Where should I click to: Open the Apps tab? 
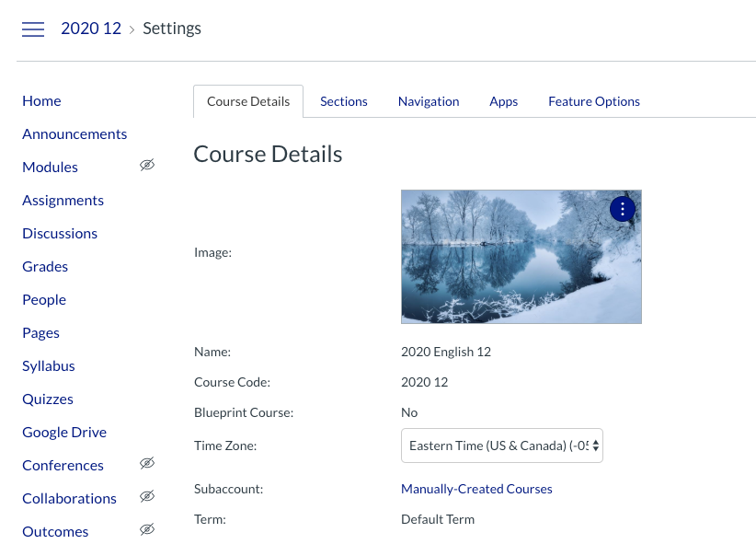click(503, 101)
